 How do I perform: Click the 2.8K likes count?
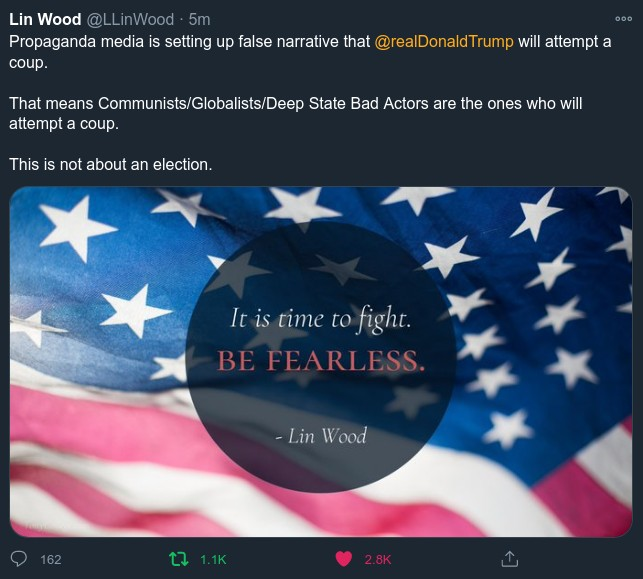(378, 560)
